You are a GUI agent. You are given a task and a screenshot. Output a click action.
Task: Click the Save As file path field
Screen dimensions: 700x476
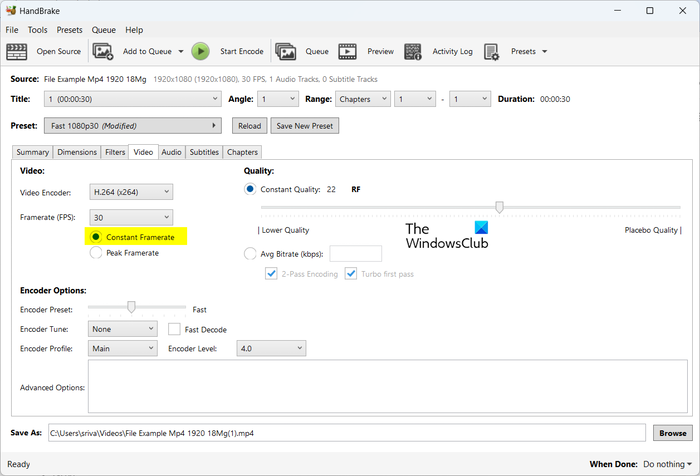[347, 433]
